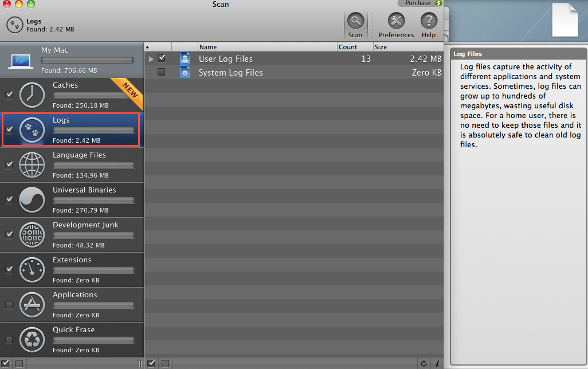
Task: Uncheck the User Log Files checkbox
Action: click(x=162, y=58)
